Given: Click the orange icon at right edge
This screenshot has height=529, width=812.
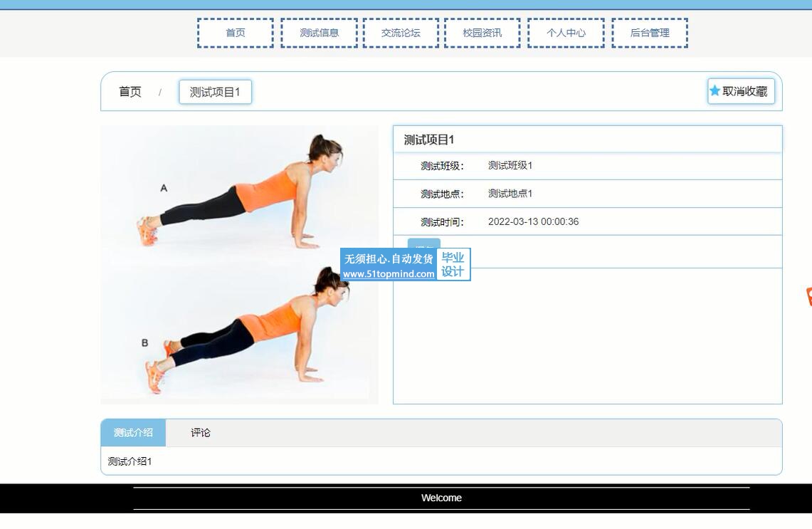Looking at the screenshot, I should point(808,296).
